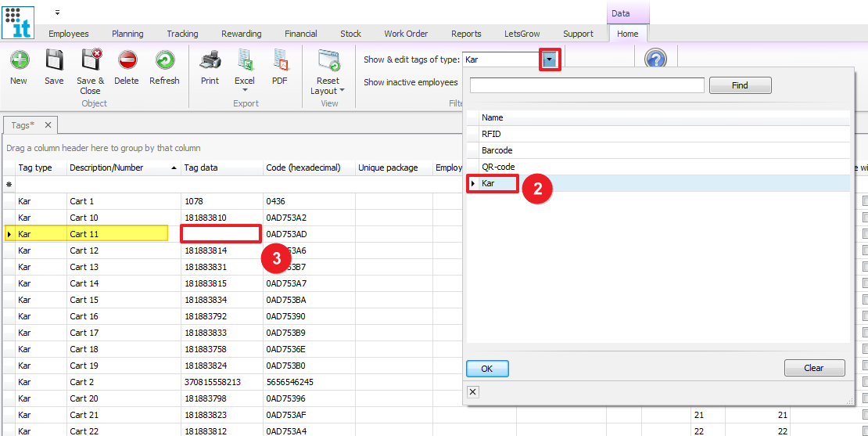Open the Stock ribbon tab

pyautogui.click(x=351, y=34)
